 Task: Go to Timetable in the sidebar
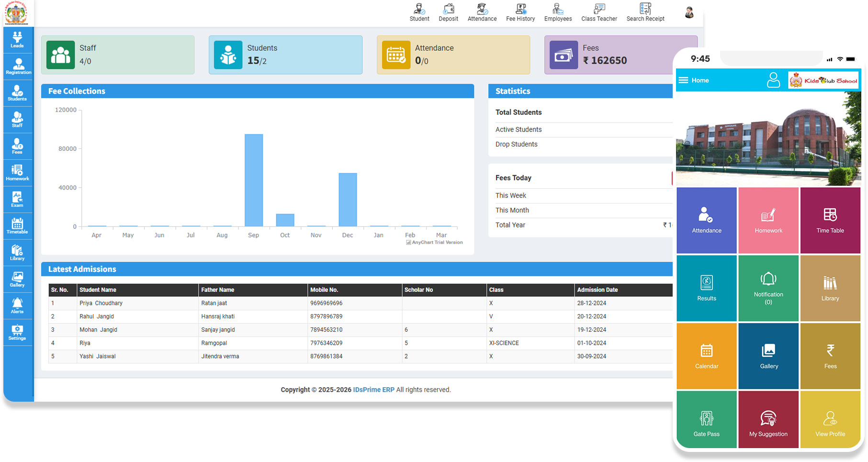click(x=17, y=226)
